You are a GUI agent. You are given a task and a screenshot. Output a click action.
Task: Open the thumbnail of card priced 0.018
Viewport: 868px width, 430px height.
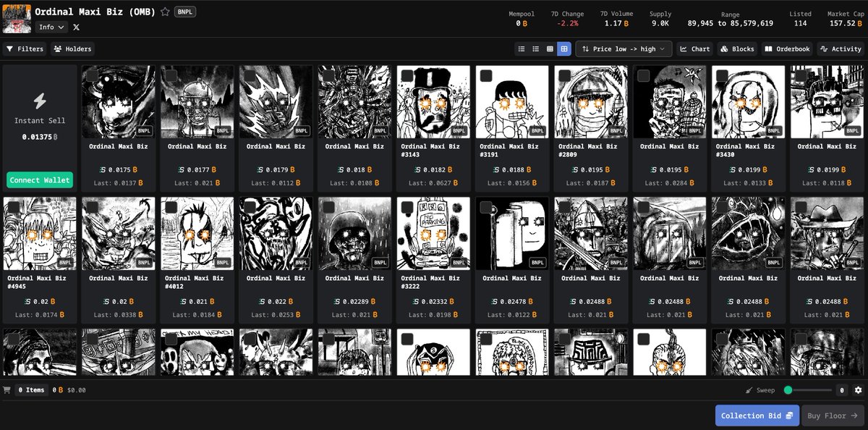[x=354, y=102]
